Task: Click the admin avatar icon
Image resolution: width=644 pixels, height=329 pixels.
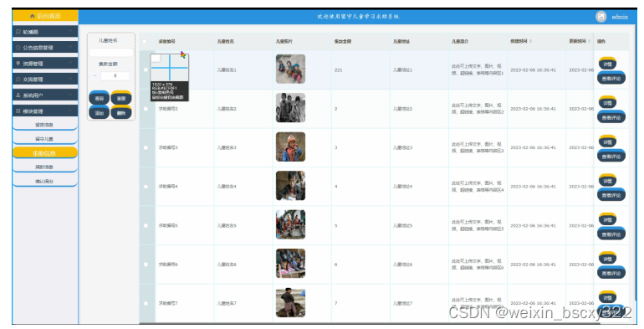Action: 601,17
